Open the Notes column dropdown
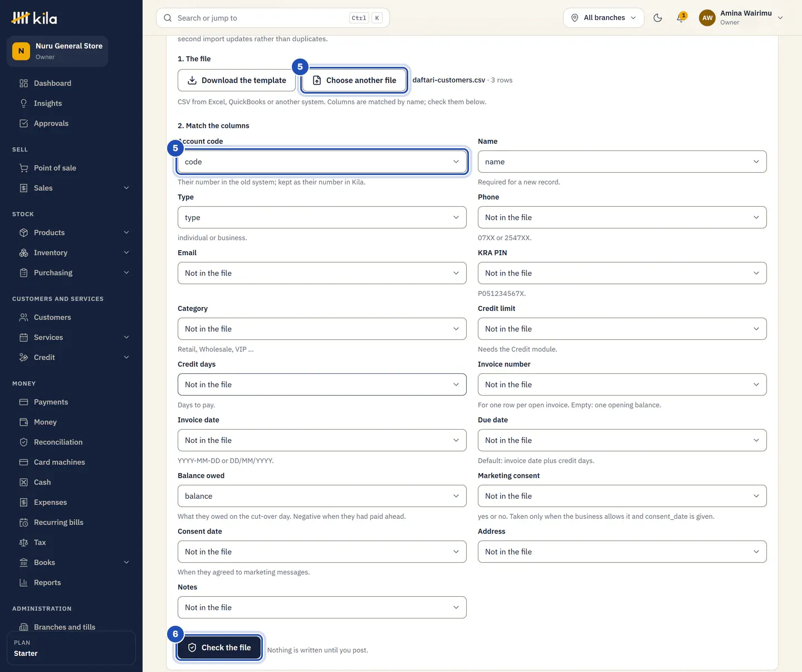 point(322,607)
